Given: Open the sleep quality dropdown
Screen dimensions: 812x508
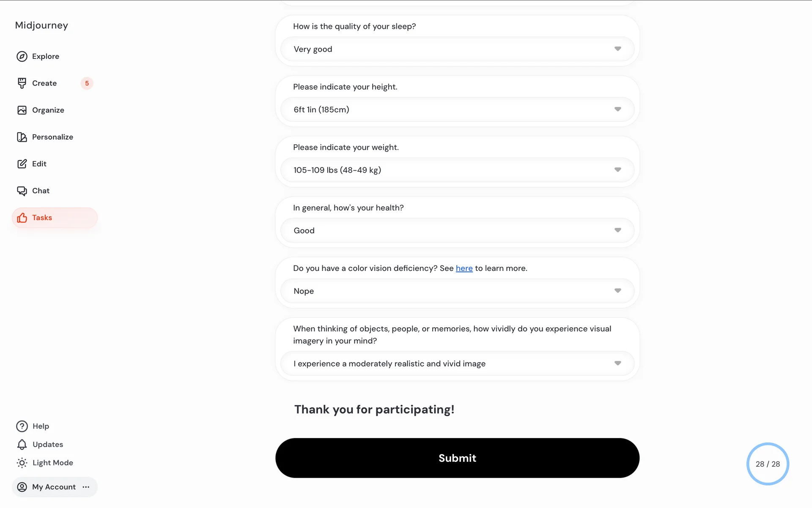Looking at the screenshot, I should 457,49.
